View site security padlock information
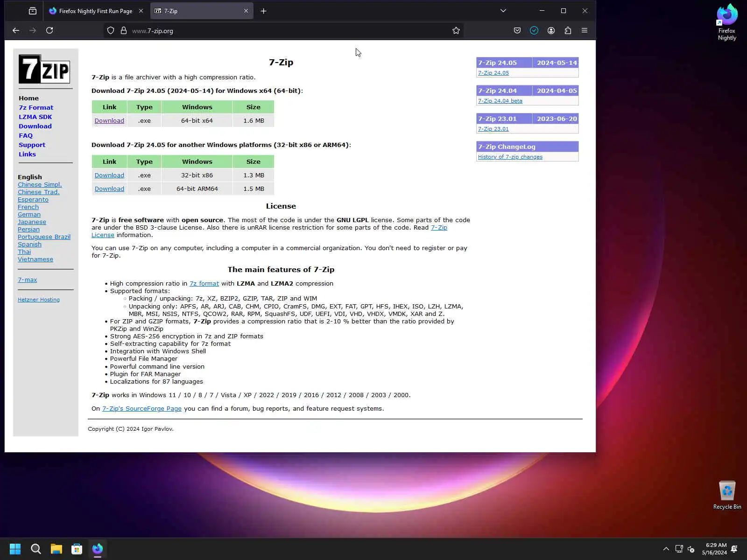The width and height of the screenshot is (747, 560). click(124, 30)
